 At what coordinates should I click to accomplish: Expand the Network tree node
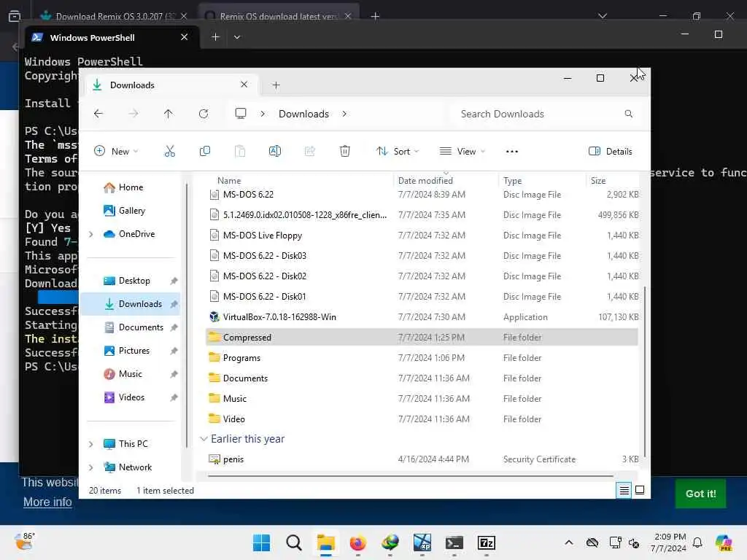point(91,467)
